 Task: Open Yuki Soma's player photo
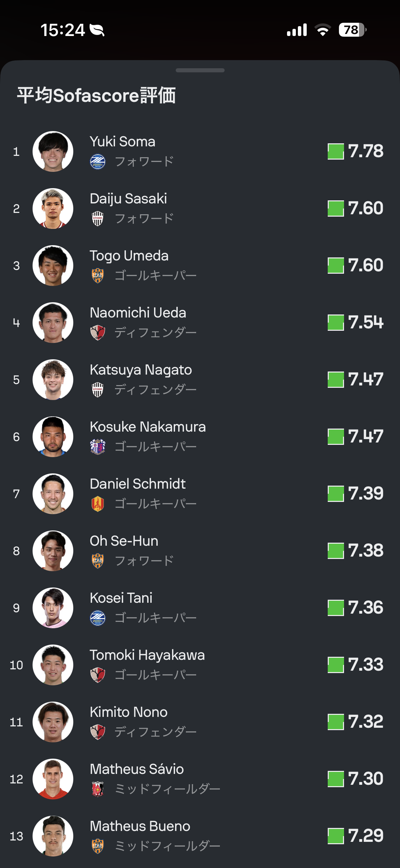pyautogui.click(x=53, y=151)
